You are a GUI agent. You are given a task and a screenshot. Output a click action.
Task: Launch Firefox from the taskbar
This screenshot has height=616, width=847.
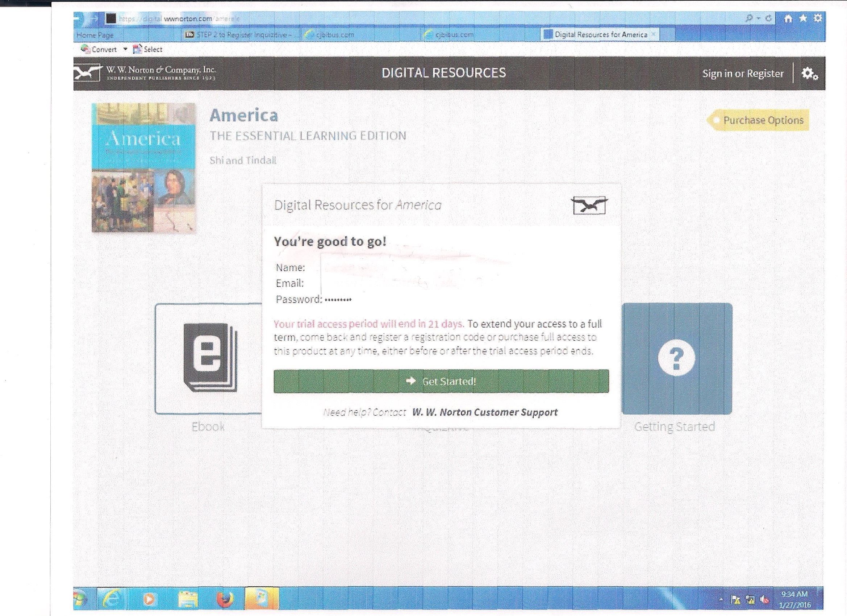pos(225,599)
